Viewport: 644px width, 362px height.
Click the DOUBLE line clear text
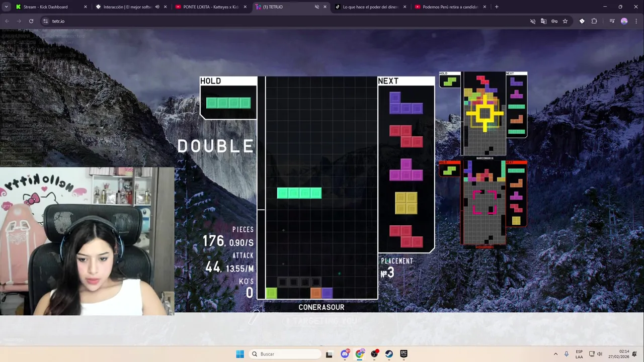click(x=216, y=146)
